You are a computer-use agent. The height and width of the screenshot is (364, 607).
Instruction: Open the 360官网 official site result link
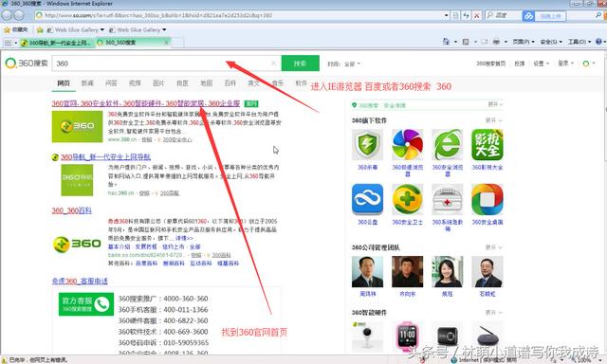pos(146,103)
